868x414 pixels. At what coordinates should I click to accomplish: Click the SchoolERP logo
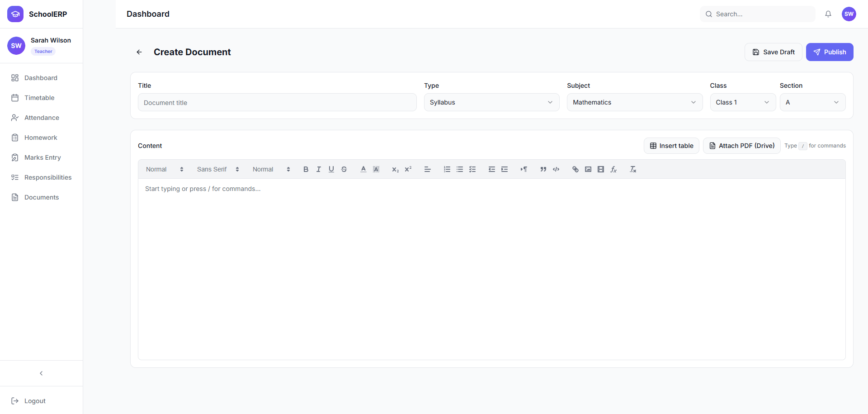[15, 14]
